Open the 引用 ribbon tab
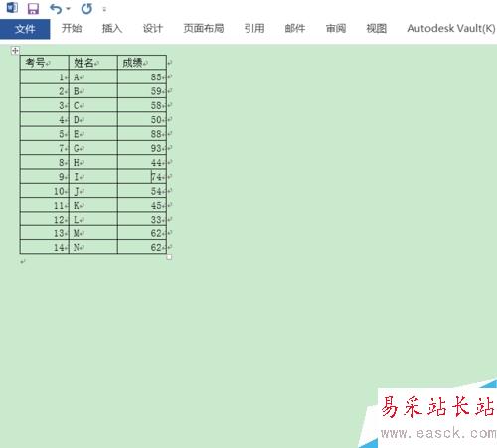497x448 pixels. 254,29
